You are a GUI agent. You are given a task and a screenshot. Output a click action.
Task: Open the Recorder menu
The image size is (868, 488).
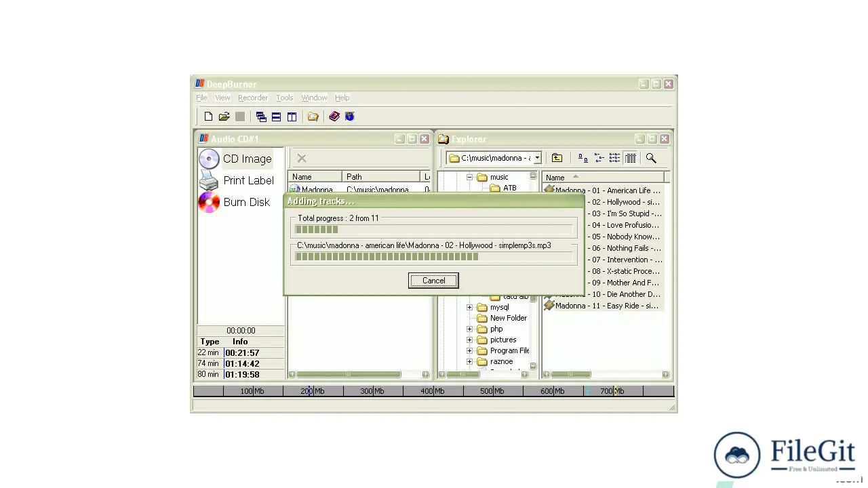[253, 98]
